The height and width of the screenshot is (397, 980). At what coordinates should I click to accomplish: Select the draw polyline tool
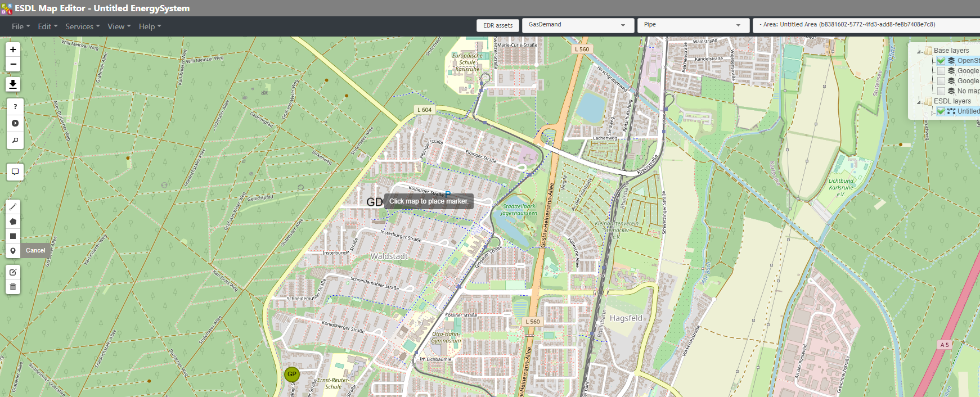pos(13,207)
